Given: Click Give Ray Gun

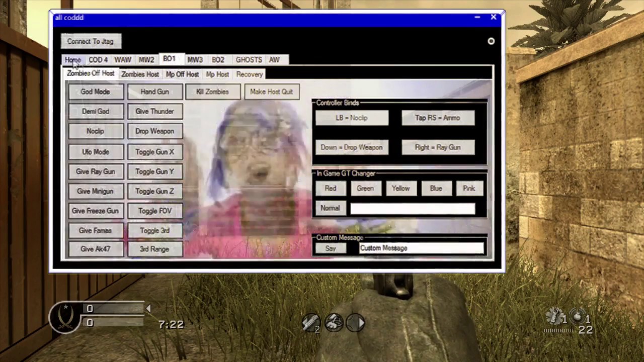Looking at the screenshot, I should click(x=96, y=171).
